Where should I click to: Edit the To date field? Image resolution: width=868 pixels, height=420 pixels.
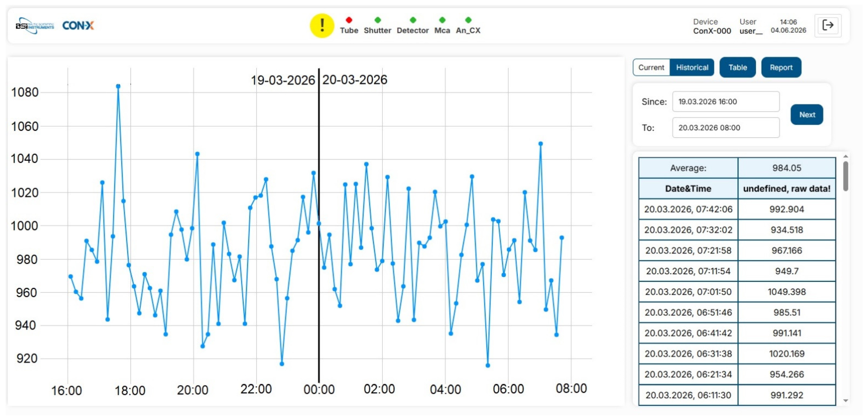[x=725, y=128]
